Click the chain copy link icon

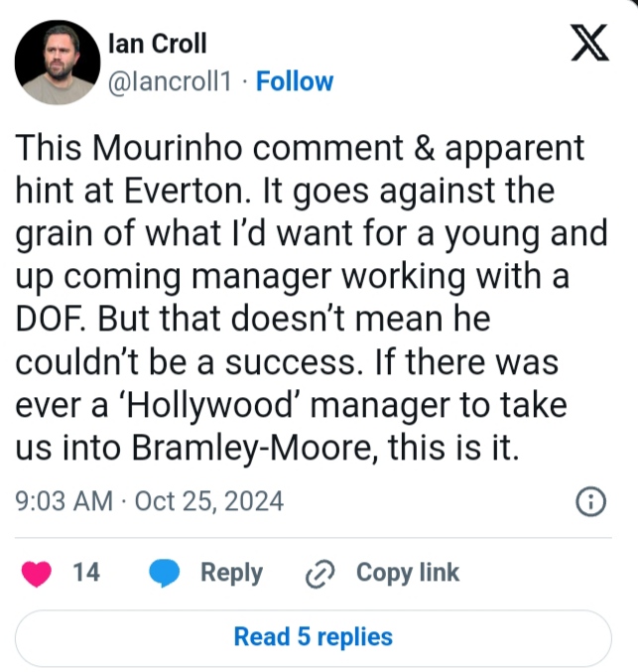pyautogui.click(x=323, y=574)
